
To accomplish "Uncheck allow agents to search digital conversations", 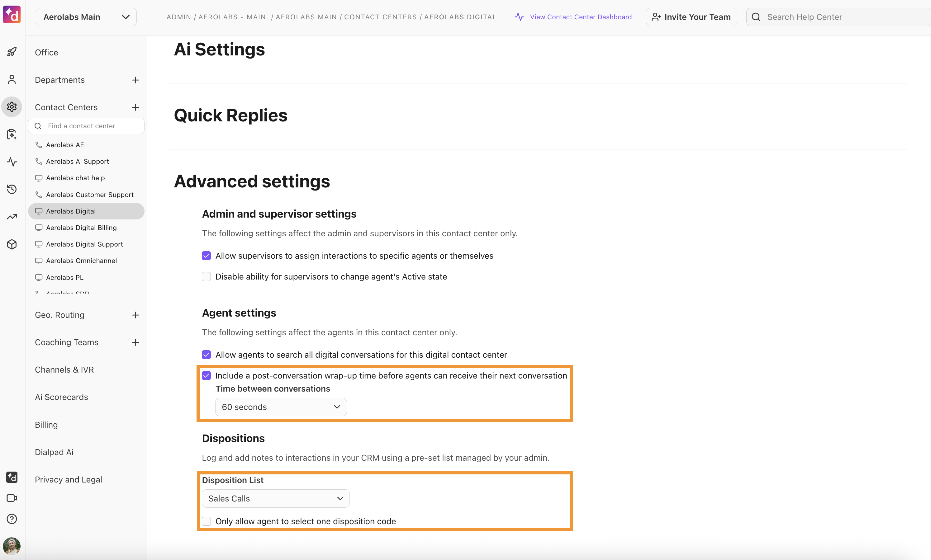I will coord(206,355).
